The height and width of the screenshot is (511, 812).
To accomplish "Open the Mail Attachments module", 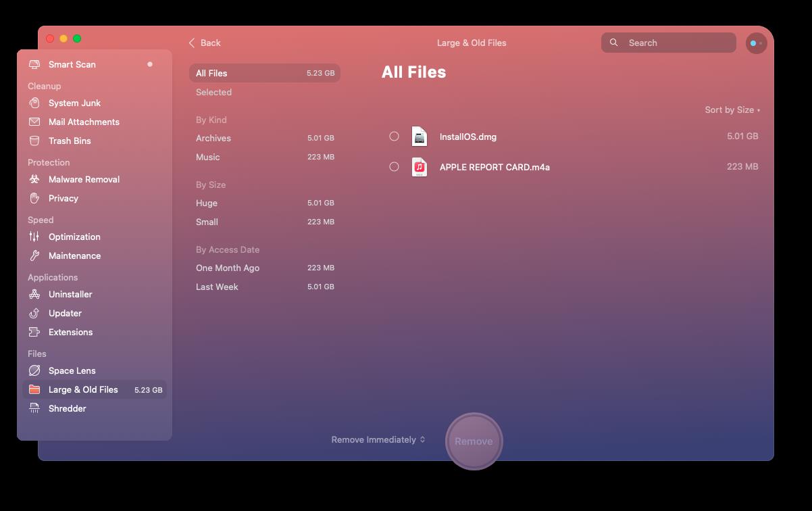I will tap(84, 122).
